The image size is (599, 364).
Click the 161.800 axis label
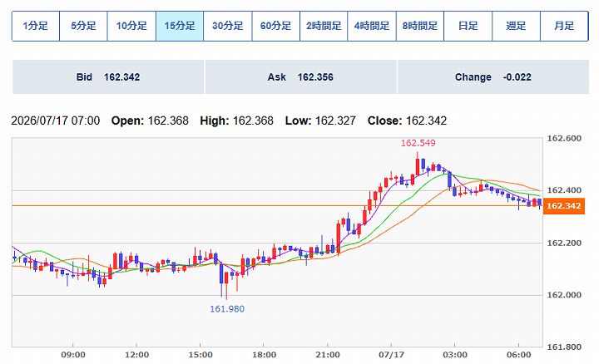[x=564, y=347]
